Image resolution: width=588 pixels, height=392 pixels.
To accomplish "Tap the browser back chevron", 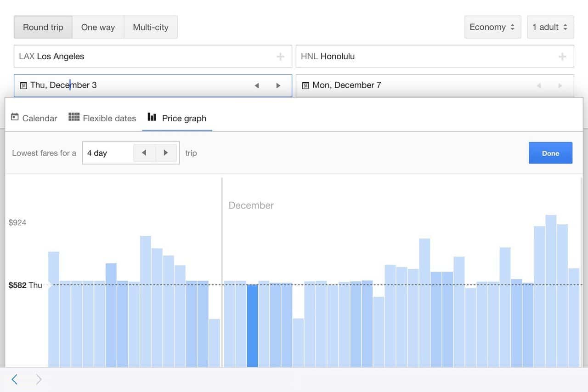I will point(15,379).
